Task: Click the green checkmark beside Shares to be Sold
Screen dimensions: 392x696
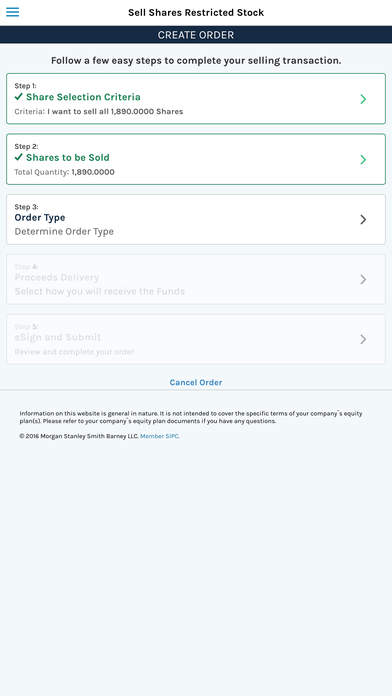Action: (x=19, y=157)
